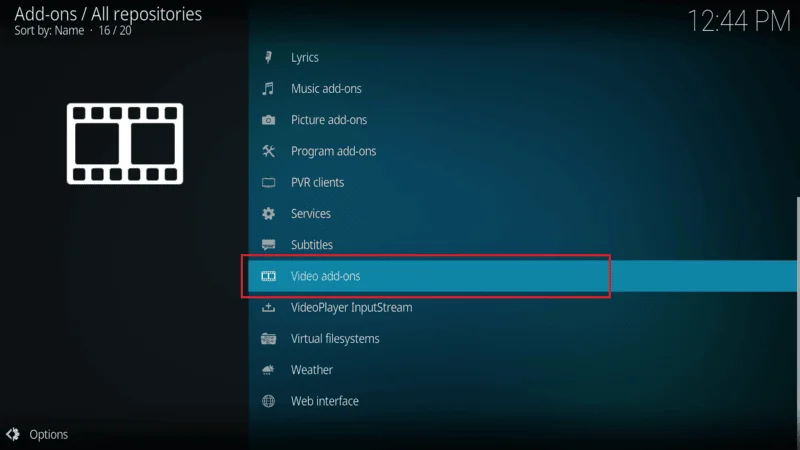Open the Web interface category

click(x=522, y=401)
